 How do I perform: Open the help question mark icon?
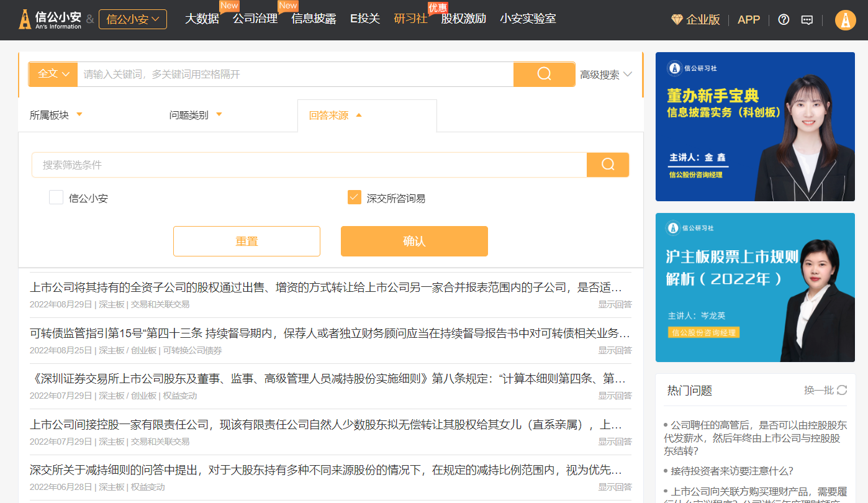pyautogui.click(x=784, y=20)
